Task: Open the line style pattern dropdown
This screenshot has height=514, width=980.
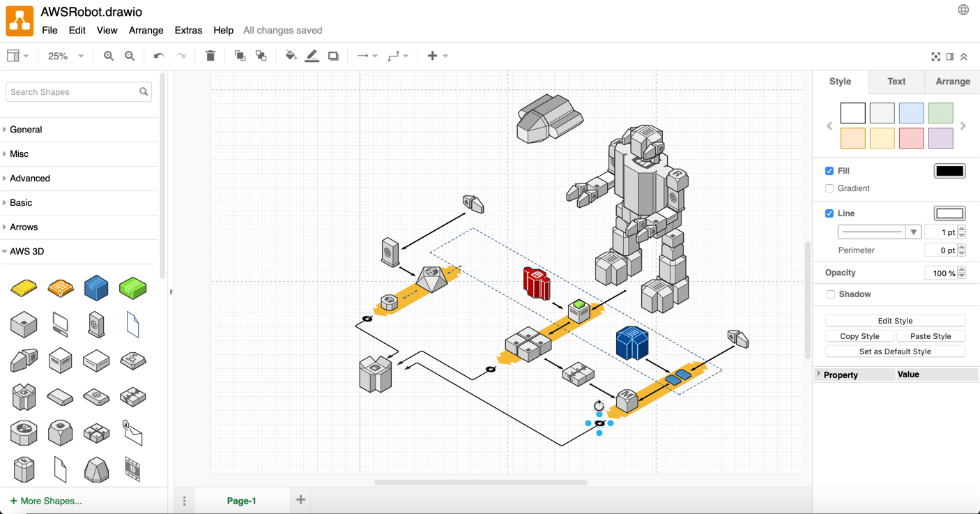Action: [880, 232]
